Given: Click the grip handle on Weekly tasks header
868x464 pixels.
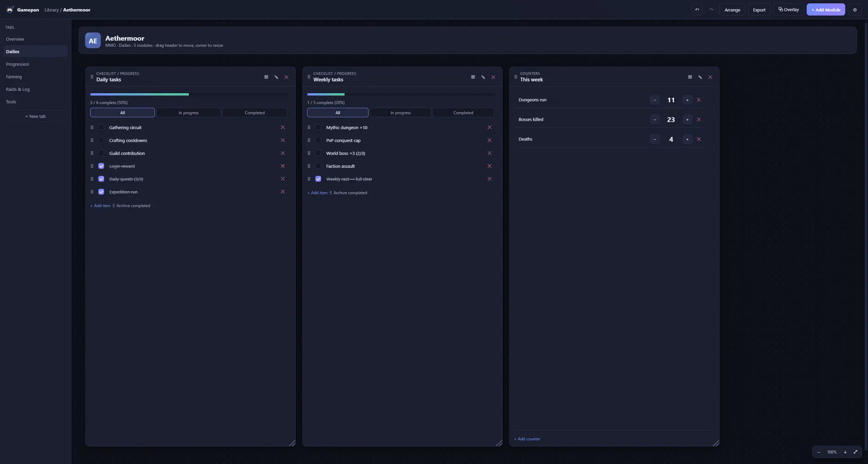Looking at the screenshot, I should (309, 77).
